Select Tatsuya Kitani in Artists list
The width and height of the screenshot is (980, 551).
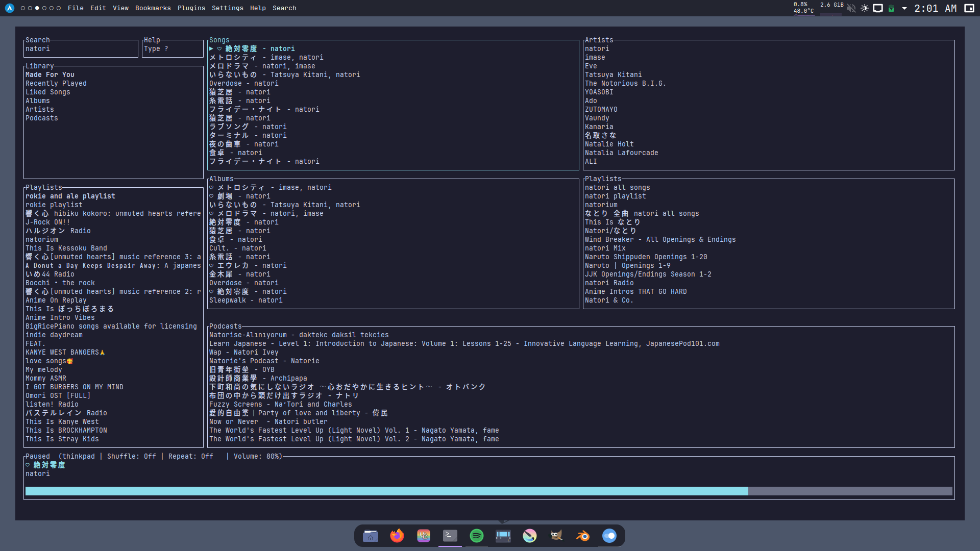614,75
